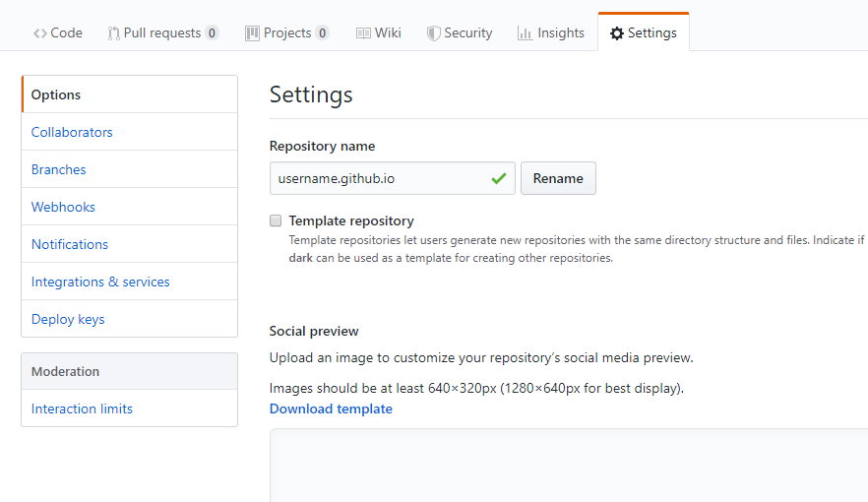Click the Moderation section header
The image size is (868, 502).
click(x=130, y=371)
